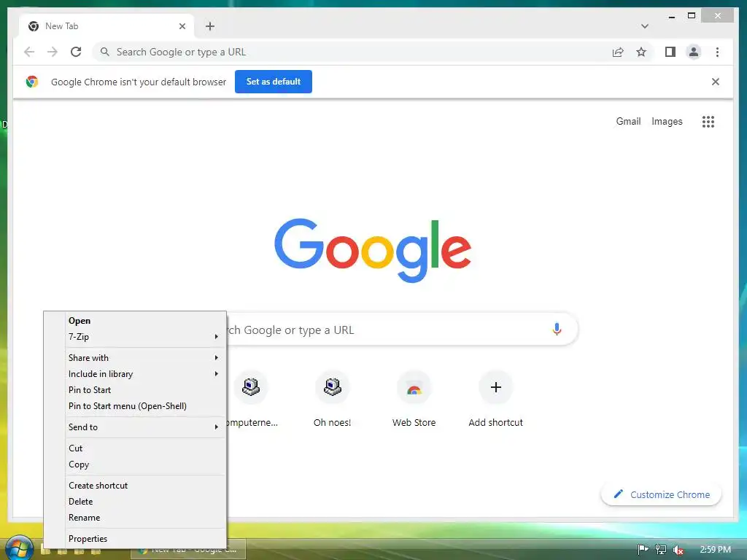Dismiss the default browser infobar
This screenshot has width=747, height=560.
[x=716, y=82]
